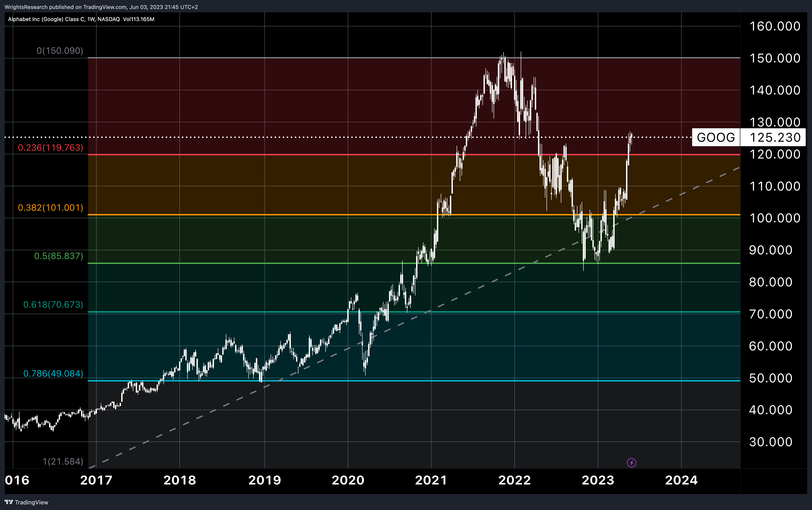
Task: Click the 2024 label on time axis
Action: (681, 480)
